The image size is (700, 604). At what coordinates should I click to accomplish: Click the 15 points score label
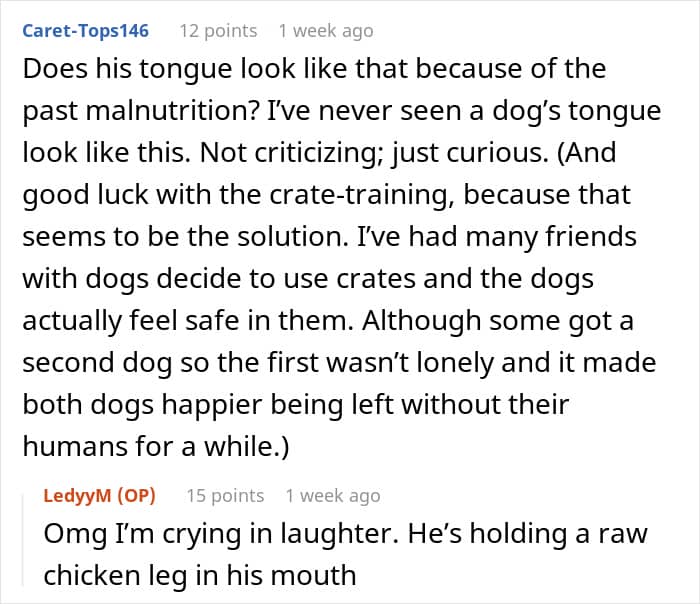click(225, 496)
